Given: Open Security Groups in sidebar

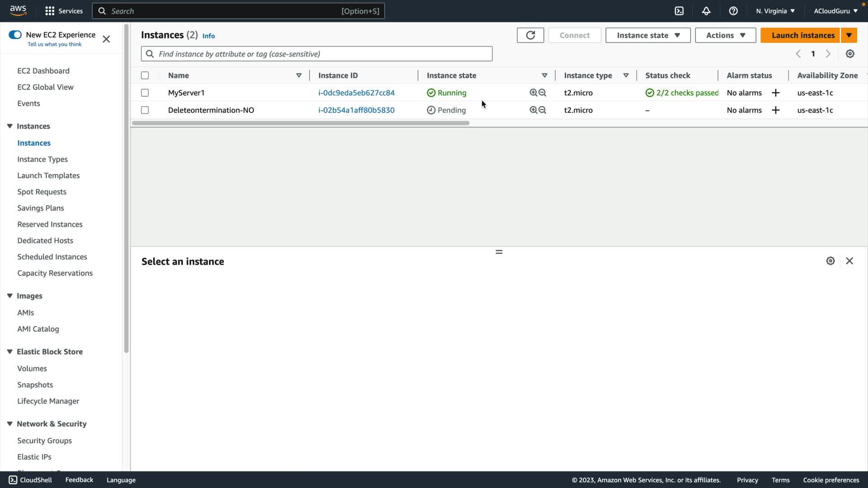Looking at the screenshot, I should (x=44, y=441).
